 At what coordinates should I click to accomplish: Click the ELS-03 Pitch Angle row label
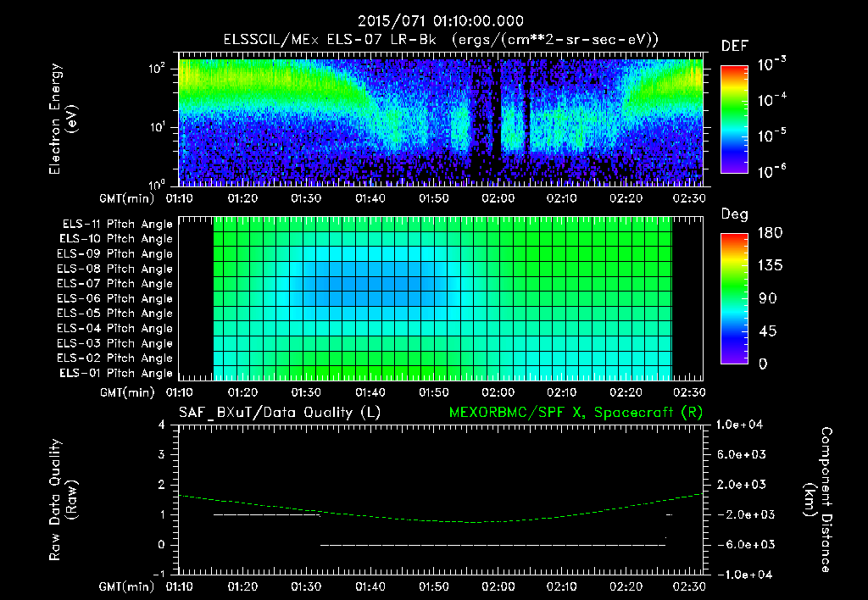[x=115, y=343]
